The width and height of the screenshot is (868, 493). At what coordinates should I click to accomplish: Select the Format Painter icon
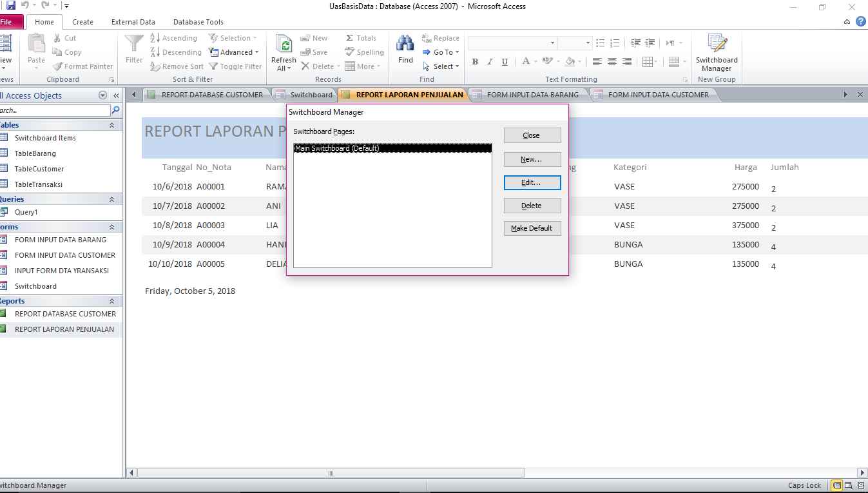pos(82,66)
